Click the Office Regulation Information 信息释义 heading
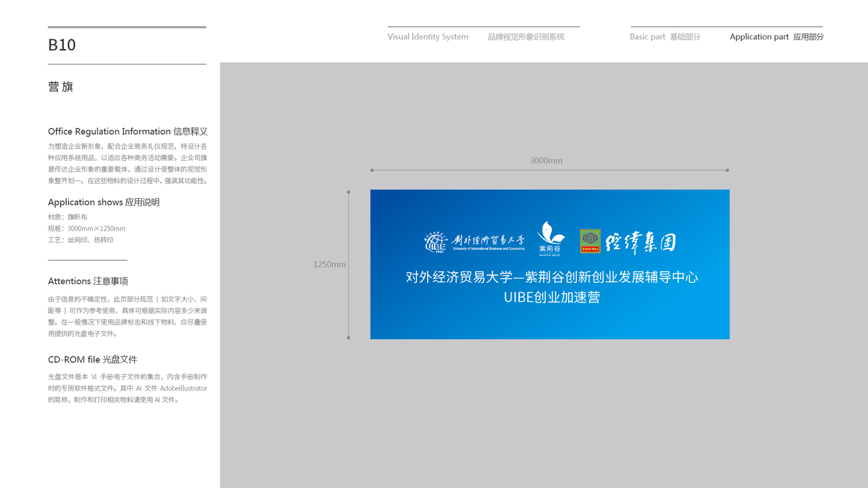Screen dimensions: 868x488 [x=128, y=132]
